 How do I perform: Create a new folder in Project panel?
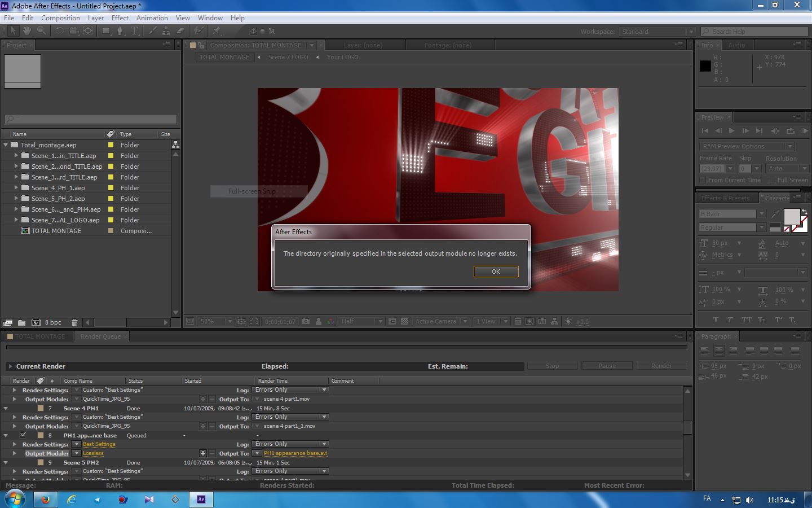click(21, 323)
